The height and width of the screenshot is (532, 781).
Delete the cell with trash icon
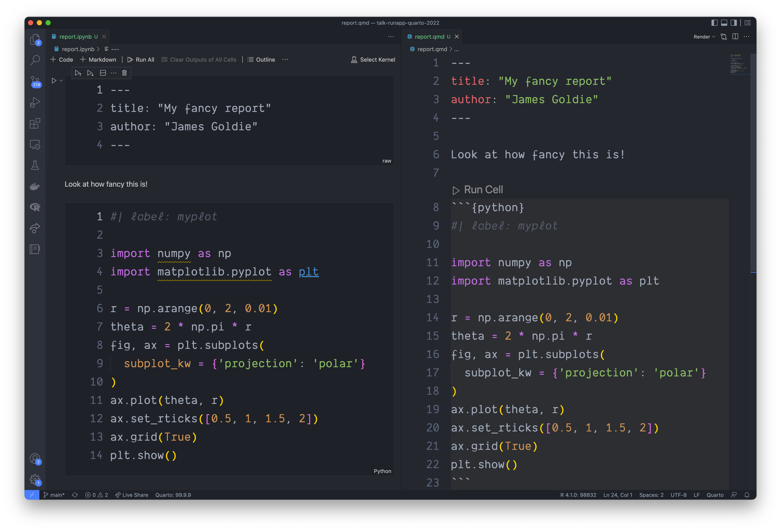coord(124,73)
